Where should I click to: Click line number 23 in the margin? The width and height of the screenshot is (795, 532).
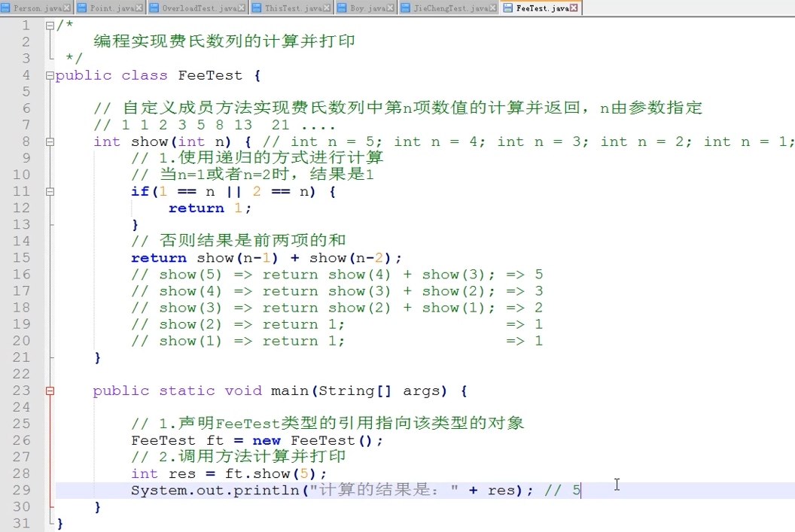21,391
